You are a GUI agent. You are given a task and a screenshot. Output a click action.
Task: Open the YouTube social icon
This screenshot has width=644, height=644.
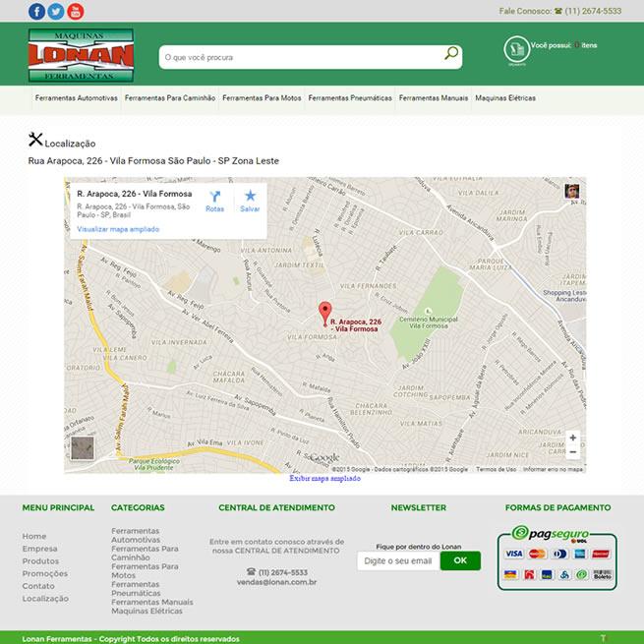pyautogui.click(x=76, y=12)
